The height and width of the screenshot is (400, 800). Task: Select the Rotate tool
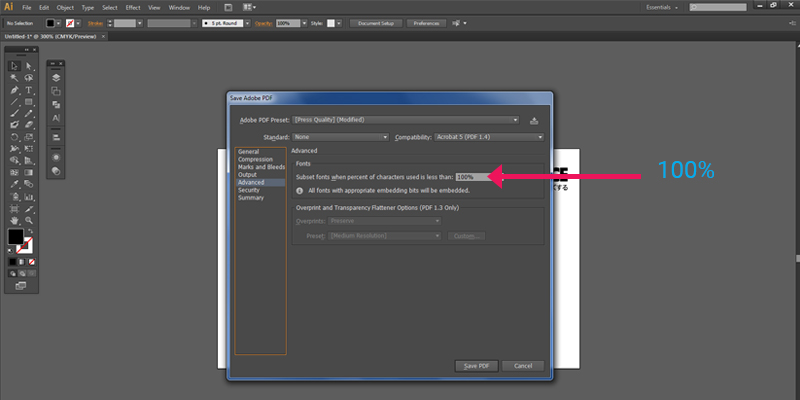coord(14,137)
